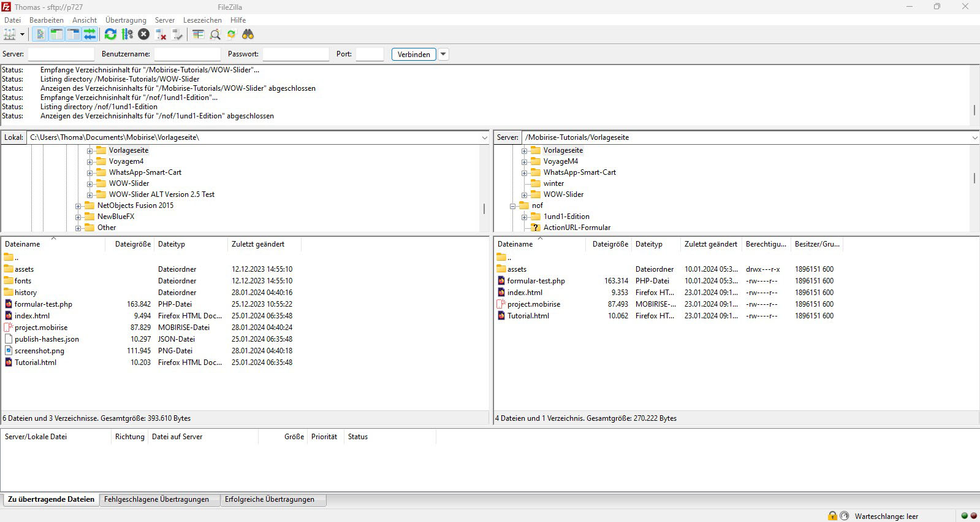Sort local files by Zuletzt geändert column
980x522 pixels.
(x=258, y=244)
